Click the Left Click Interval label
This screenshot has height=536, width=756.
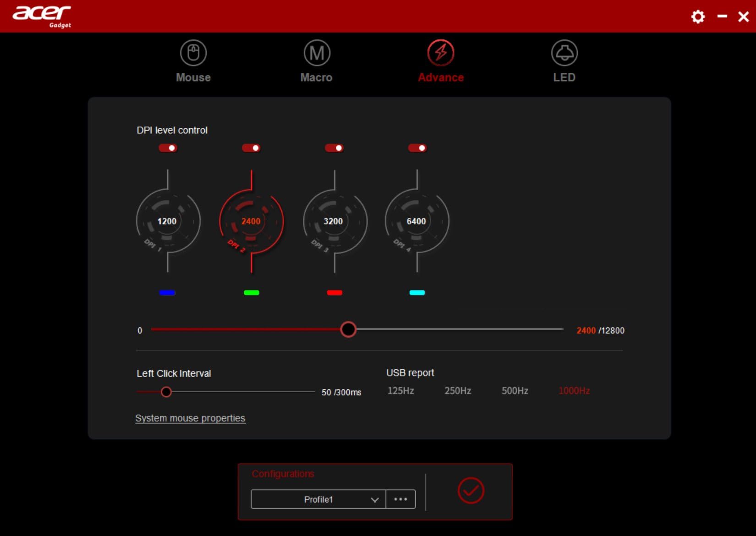pyautogui.click(x=174, y=373)
